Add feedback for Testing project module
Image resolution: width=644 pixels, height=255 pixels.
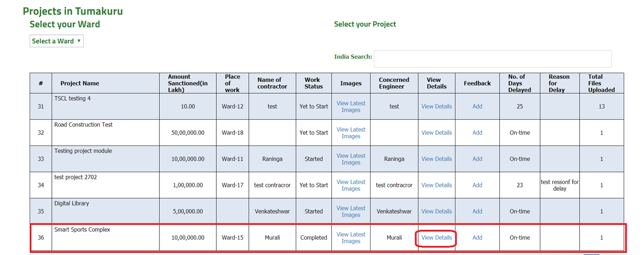coord(477,159)
